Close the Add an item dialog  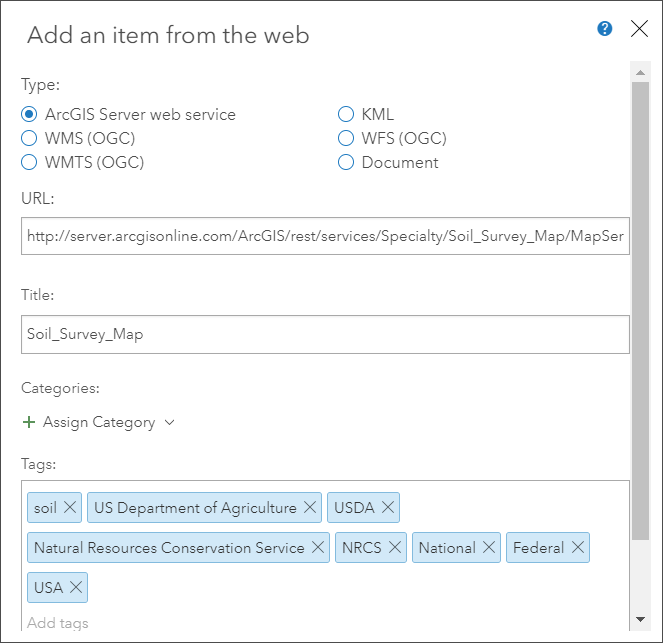pos(639,29)
